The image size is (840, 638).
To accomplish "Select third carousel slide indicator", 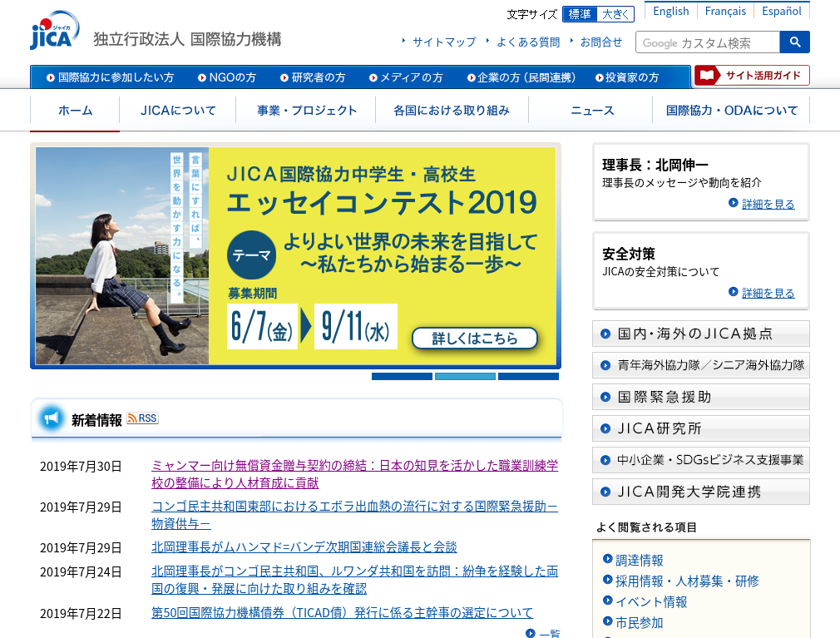I will [x=528, y=377].
